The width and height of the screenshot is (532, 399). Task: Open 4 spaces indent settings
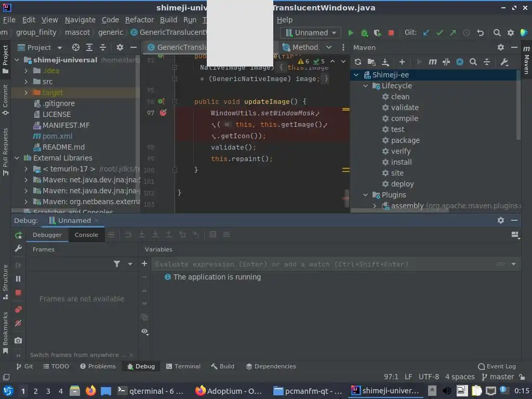[x=460, y=377]
